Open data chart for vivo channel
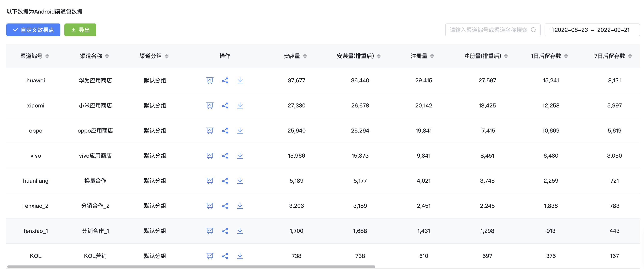 point(210,156)
